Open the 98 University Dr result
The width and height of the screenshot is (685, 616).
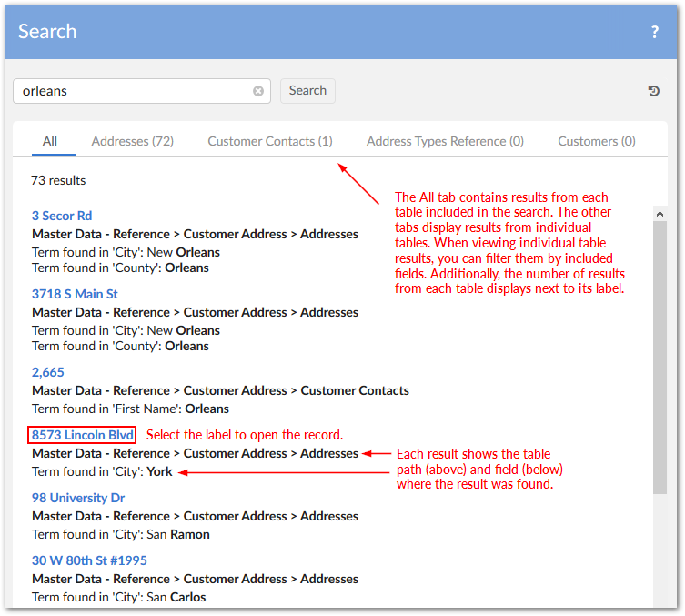(x=78, y=498)
